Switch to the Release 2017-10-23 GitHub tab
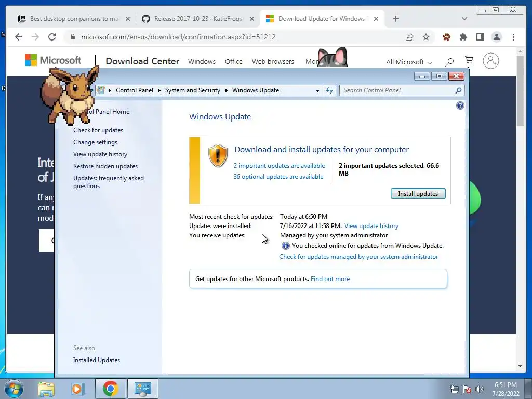 click(x=197, y=19)
